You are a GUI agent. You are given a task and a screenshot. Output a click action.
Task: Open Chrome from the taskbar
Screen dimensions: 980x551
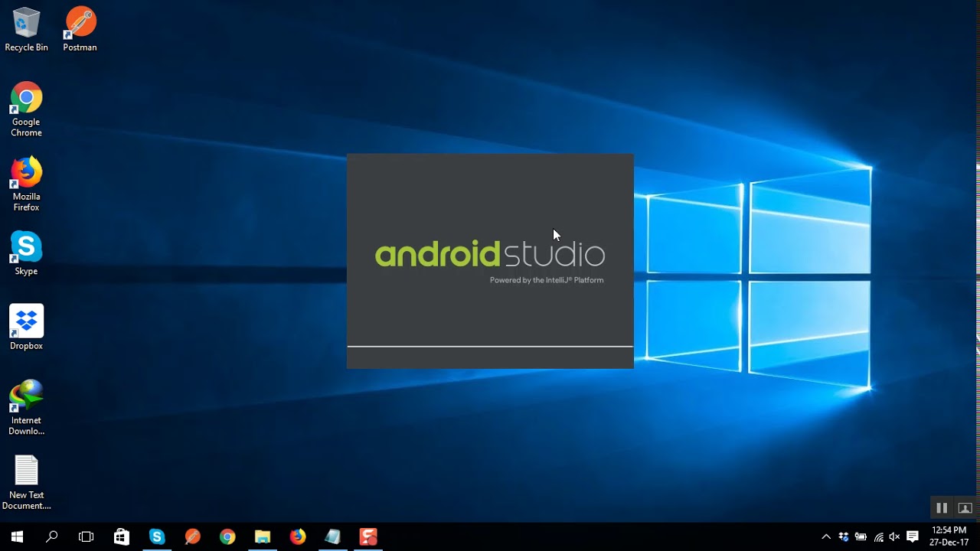(227, 536)
